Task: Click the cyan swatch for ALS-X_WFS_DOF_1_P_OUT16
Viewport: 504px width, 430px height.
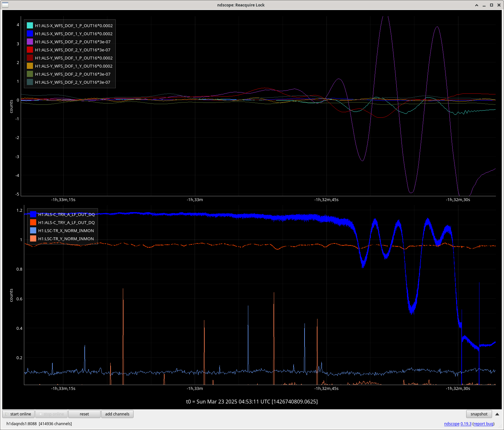Action: [x=30, y=26]
